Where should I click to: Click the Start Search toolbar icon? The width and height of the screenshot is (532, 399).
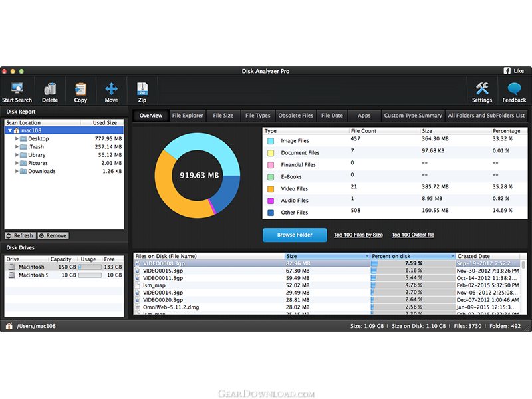[17, 88]
